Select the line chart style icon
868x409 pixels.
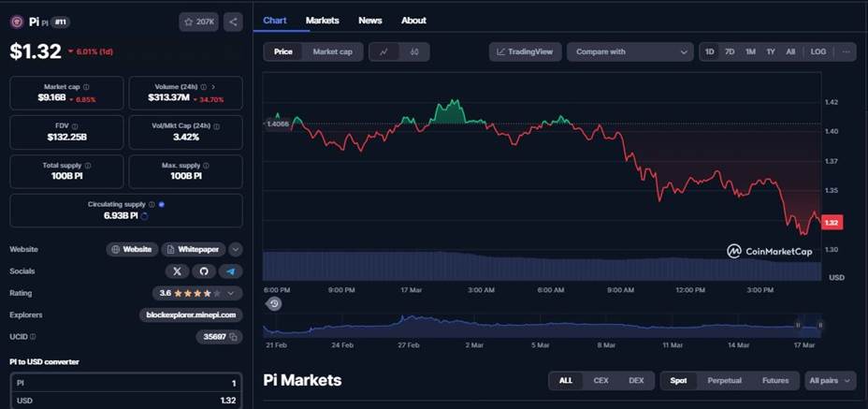[x=383, y=51]
